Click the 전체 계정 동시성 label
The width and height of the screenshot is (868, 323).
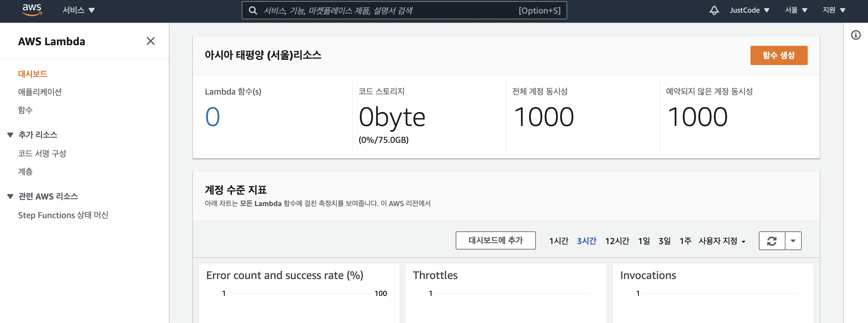pyautogui.click(x=540, y=91)
